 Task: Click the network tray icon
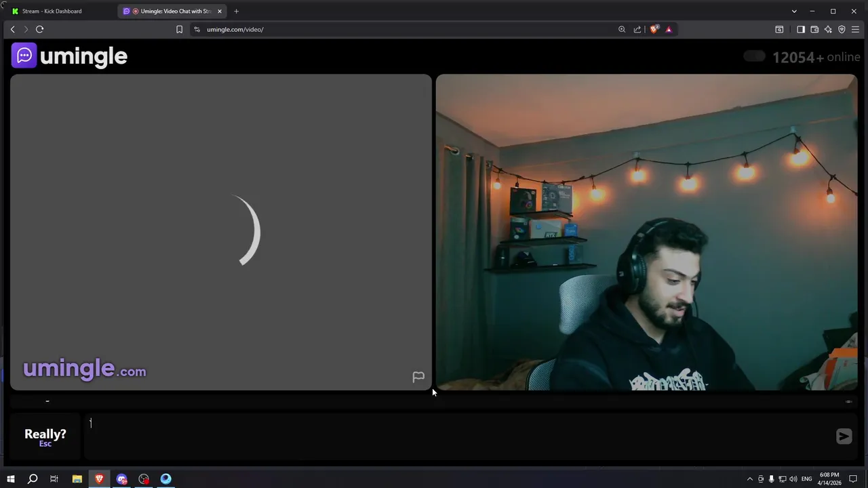click(782, 479)
